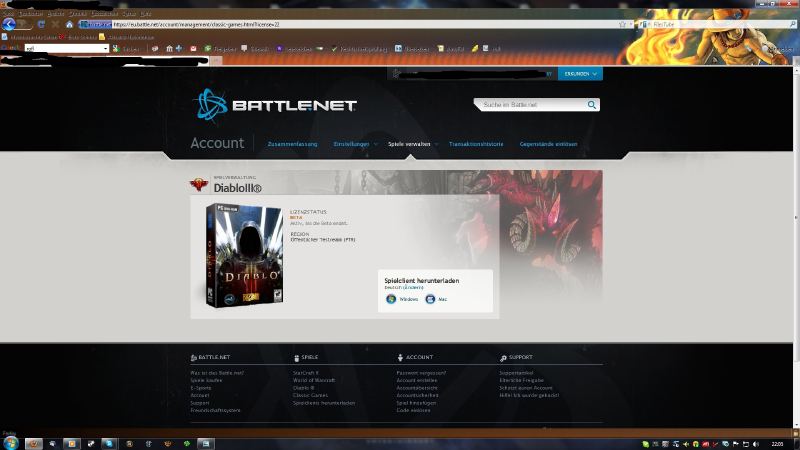Screen dimensions: 800x450
Task: Click the Mac download link text
Action: coord(442,299)
